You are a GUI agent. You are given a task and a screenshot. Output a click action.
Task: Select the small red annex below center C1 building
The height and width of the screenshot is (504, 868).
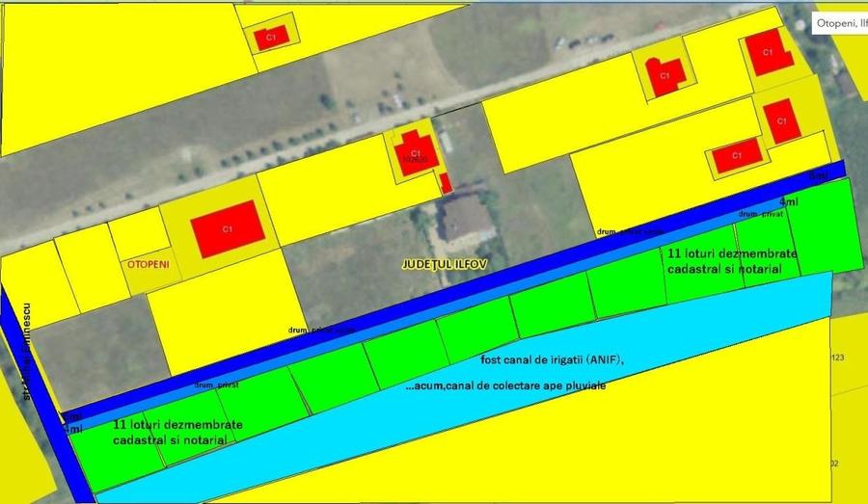click(445, 182)
